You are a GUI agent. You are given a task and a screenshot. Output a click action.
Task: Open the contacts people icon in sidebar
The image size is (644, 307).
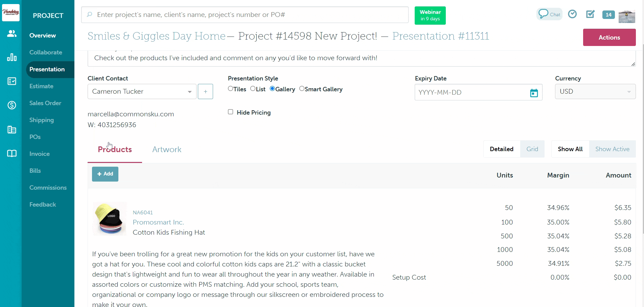coord(12,33)
